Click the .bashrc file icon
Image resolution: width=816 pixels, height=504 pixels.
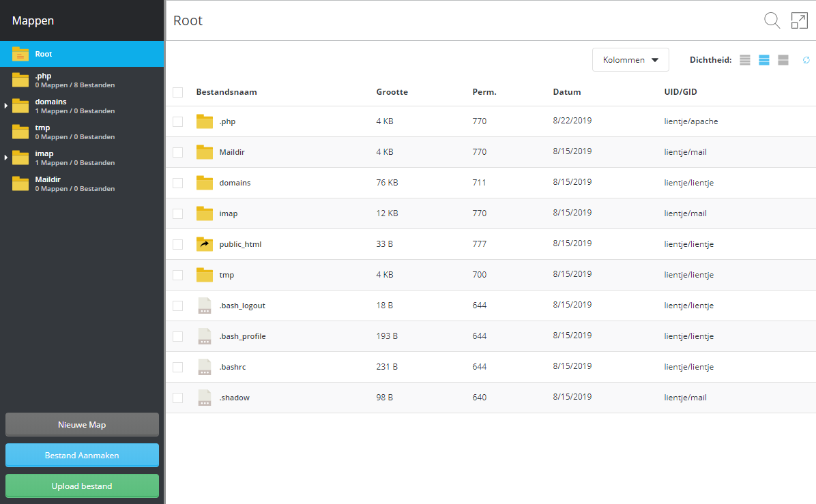pos(205,367)
